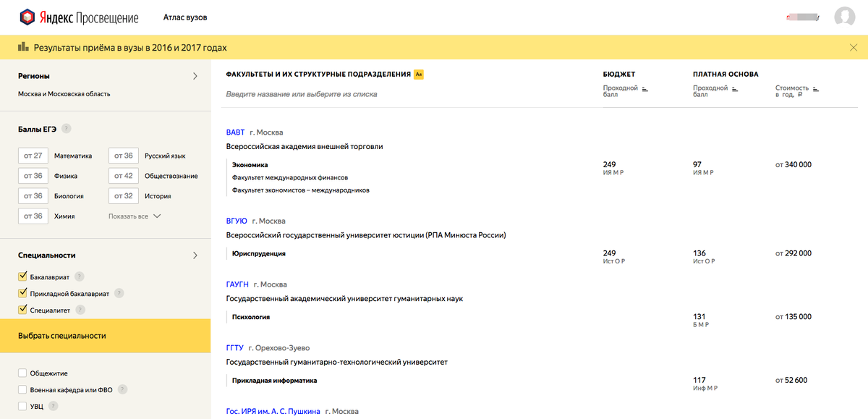Sort by paid passing score icon
The height and width of the screenshot is (419, 868).
[x=734, y=89]
